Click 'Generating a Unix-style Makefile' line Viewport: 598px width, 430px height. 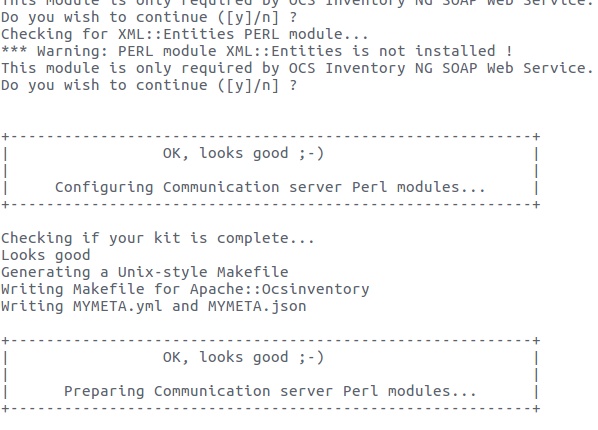145,272
